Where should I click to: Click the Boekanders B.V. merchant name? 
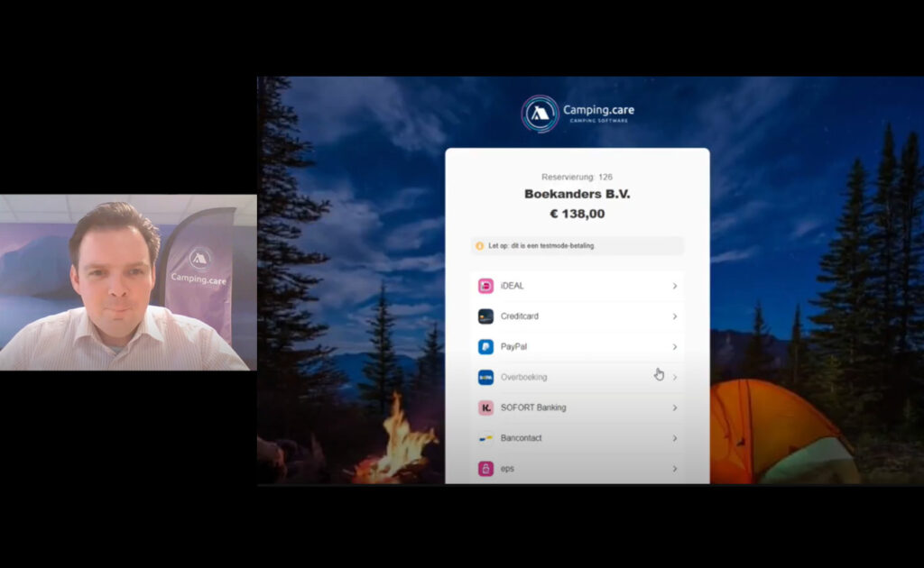(x=577, y=194)
